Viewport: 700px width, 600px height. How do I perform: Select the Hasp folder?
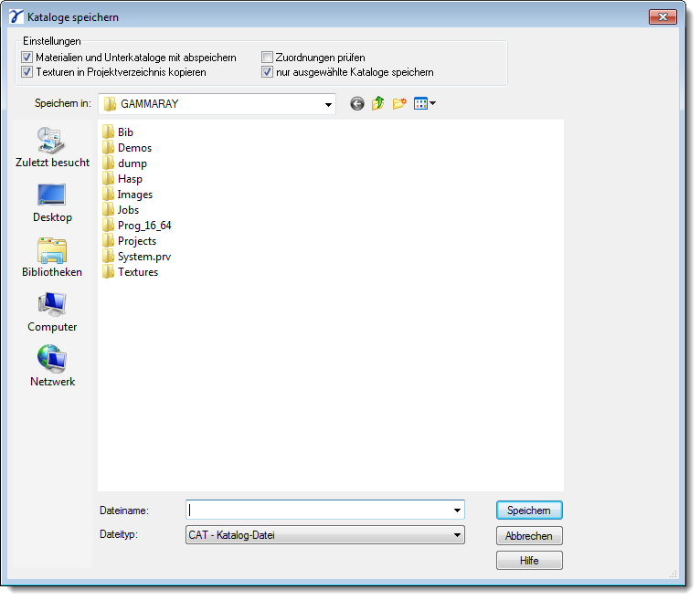pyautogui.click(x=122, y=179)
